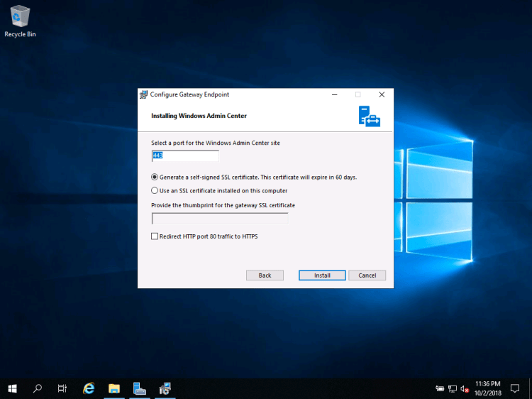Open Task View from the taskbar
This screenshot has height=399, width=532.
(62, 388)
